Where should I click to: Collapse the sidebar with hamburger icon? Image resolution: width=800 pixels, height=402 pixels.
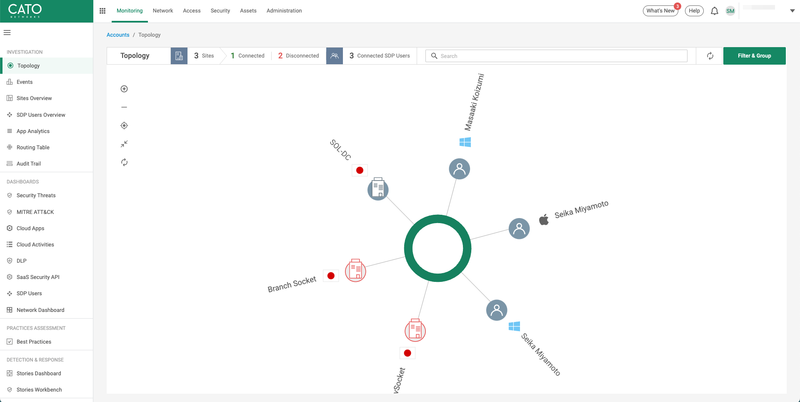8,32
